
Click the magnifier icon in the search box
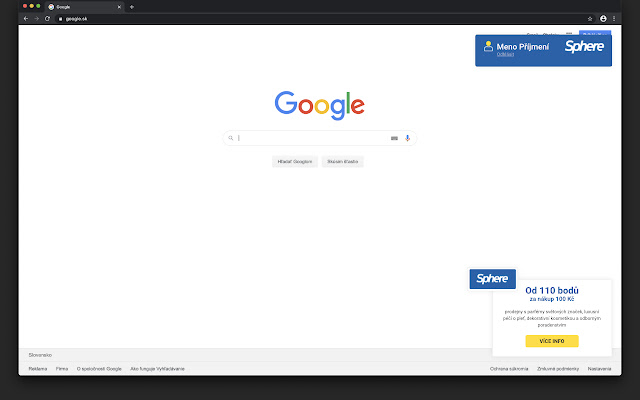coord(231,138)
